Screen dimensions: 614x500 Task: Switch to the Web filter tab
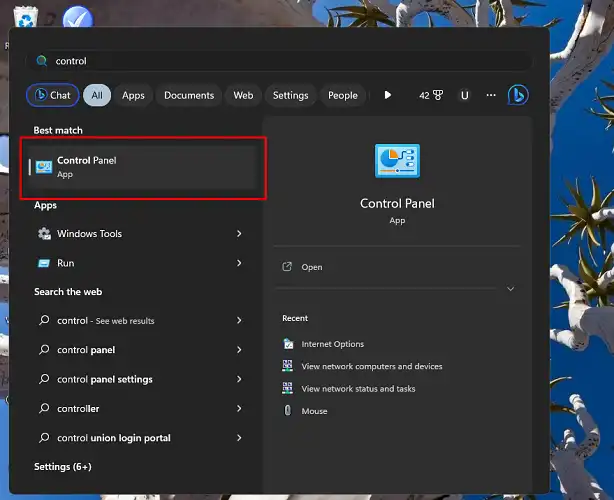243,95
